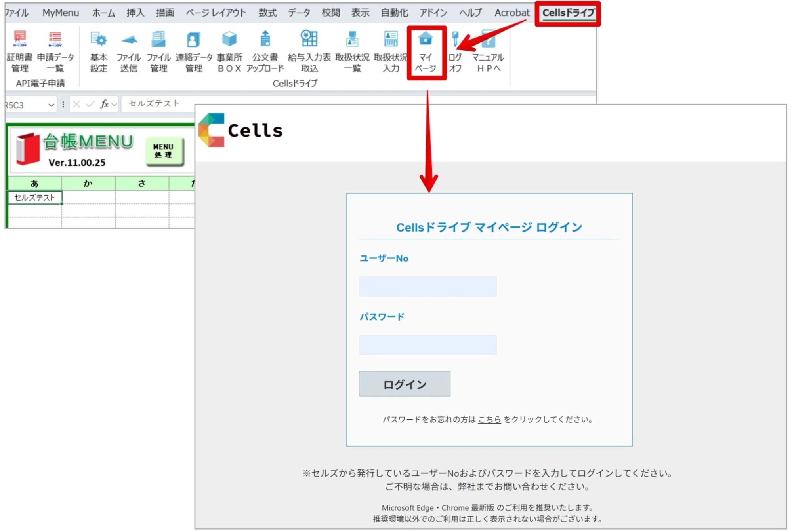Click the パスワード input field
The width and height of the screenshot is (792, 532).
click(x=427, y=345)
